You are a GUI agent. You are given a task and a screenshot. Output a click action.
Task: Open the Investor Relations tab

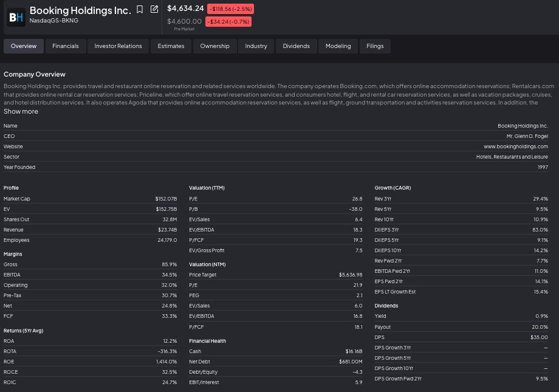(118, 46)
